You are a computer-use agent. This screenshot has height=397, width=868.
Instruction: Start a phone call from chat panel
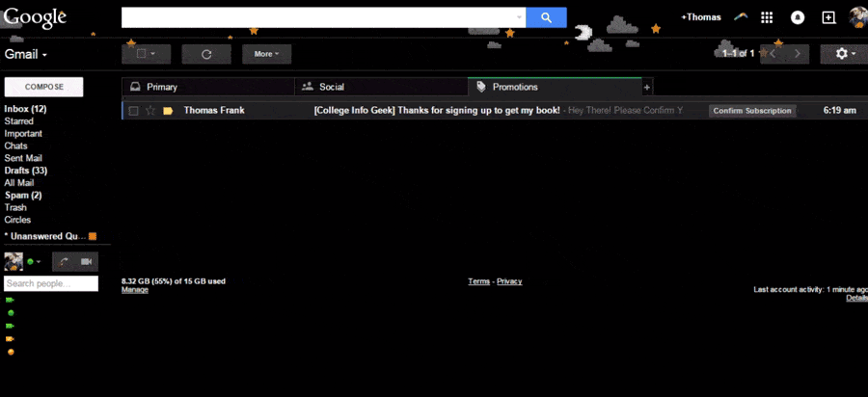64,261
